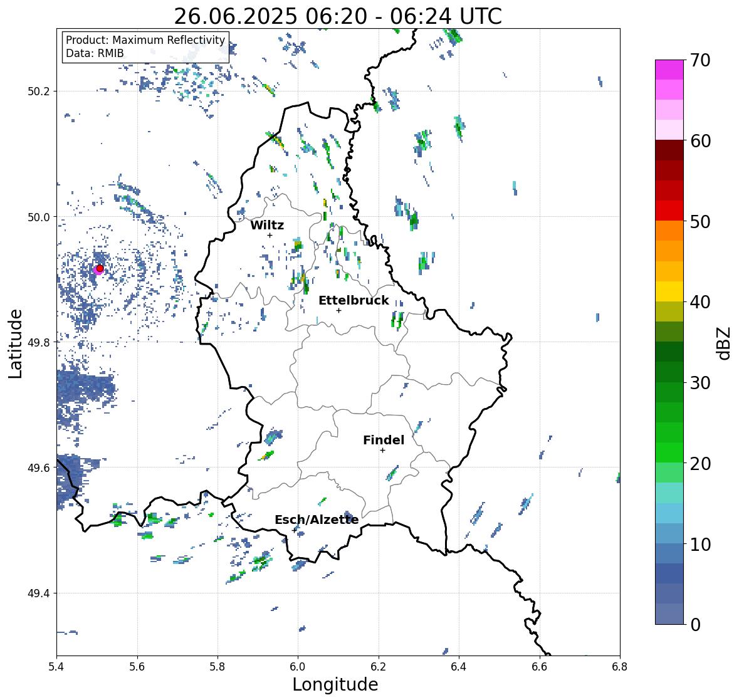Viewport: 739px width, 700px height.
Task: Click the longitude tick label 6.8
Action: 619,667
